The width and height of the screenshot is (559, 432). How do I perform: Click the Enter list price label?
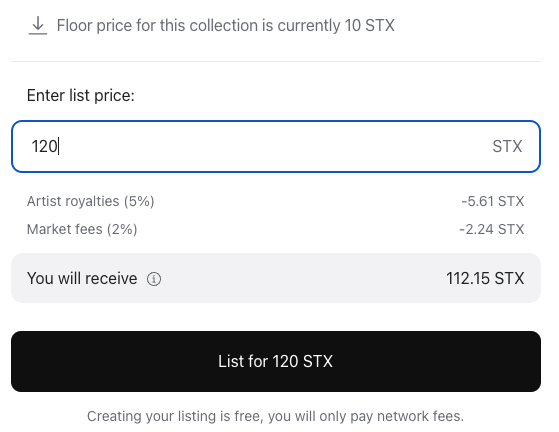point(81,96)
